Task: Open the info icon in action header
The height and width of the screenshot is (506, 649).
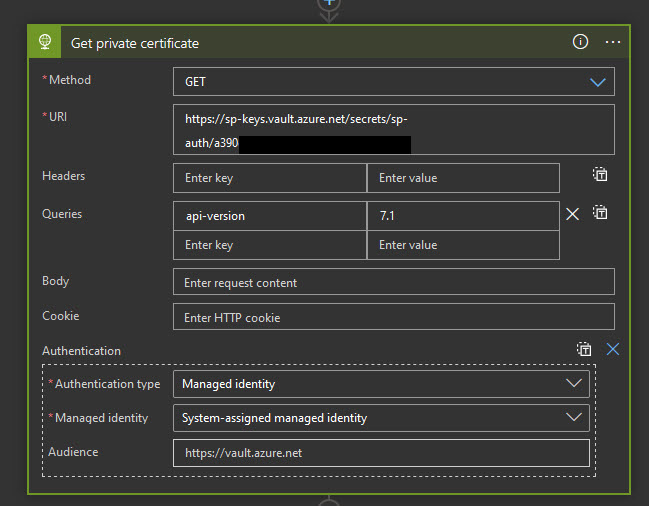Action: [x=580, y=42]
